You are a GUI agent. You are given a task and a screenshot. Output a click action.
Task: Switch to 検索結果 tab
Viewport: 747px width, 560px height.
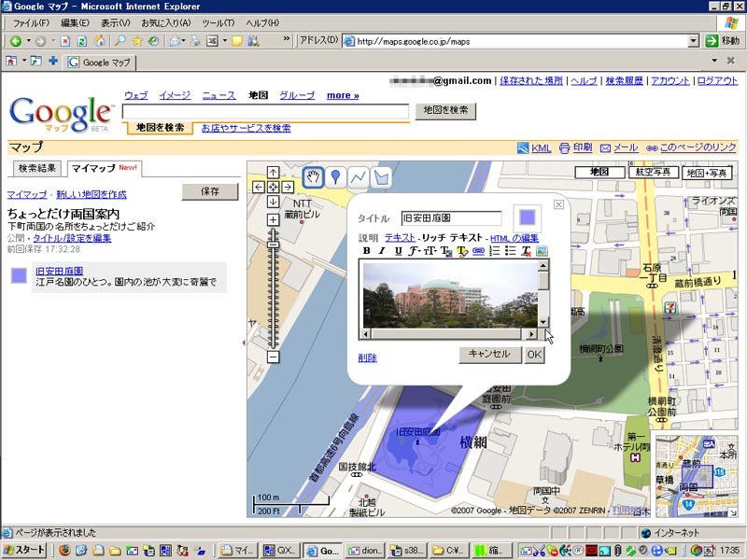click(37, 168)
